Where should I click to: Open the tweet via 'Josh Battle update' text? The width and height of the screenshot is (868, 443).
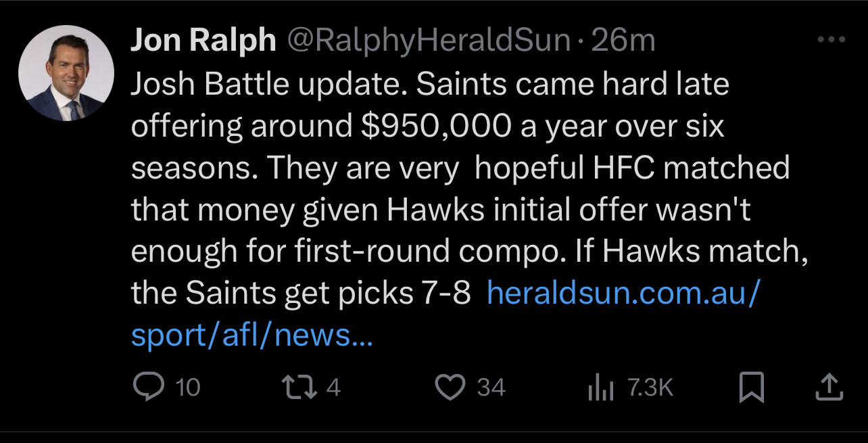coord(268,85)
